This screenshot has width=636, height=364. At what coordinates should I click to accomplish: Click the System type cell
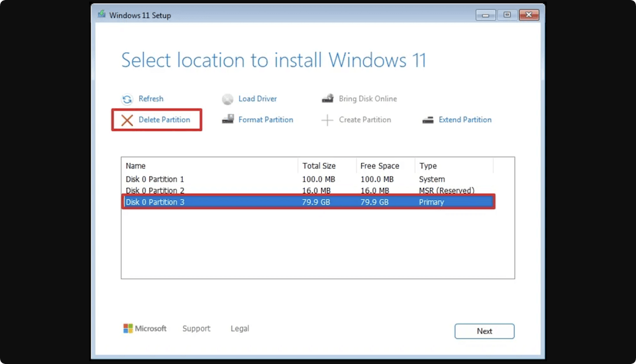tap(432, 179)
